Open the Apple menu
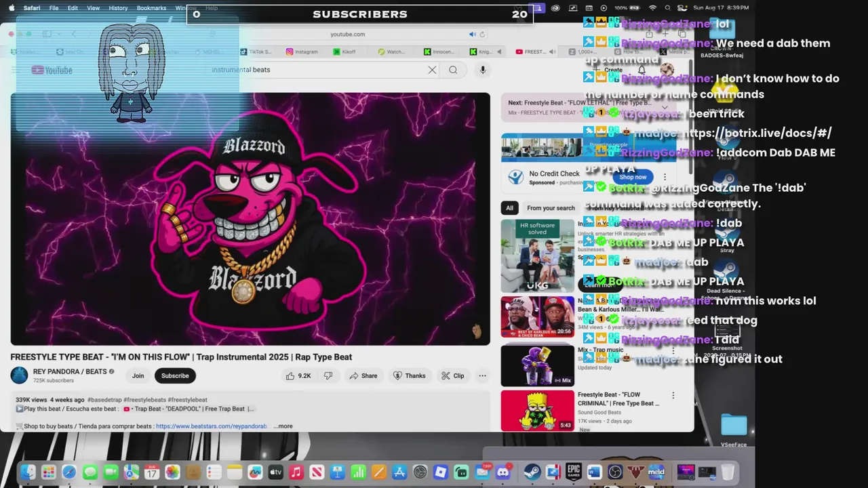The width and height of the screenshot is (868, 488). point(11,8)
